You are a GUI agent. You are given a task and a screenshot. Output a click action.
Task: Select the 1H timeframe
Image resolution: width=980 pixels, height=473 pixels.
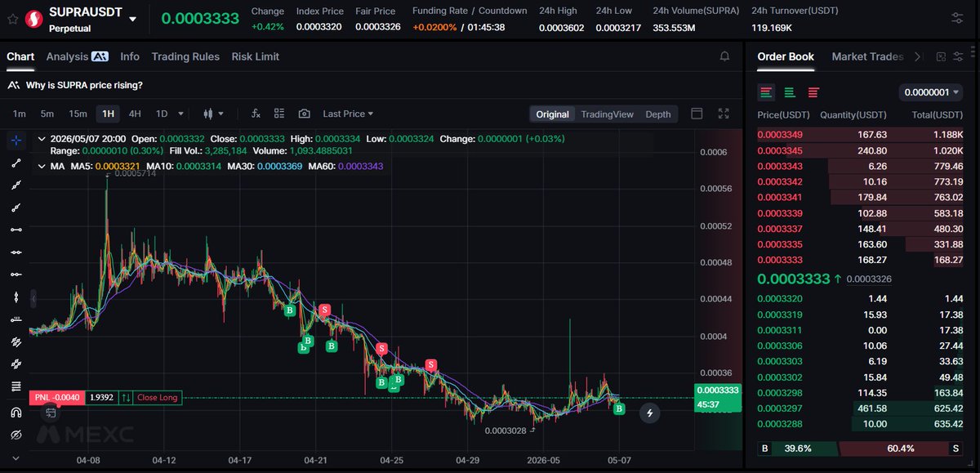108,114
